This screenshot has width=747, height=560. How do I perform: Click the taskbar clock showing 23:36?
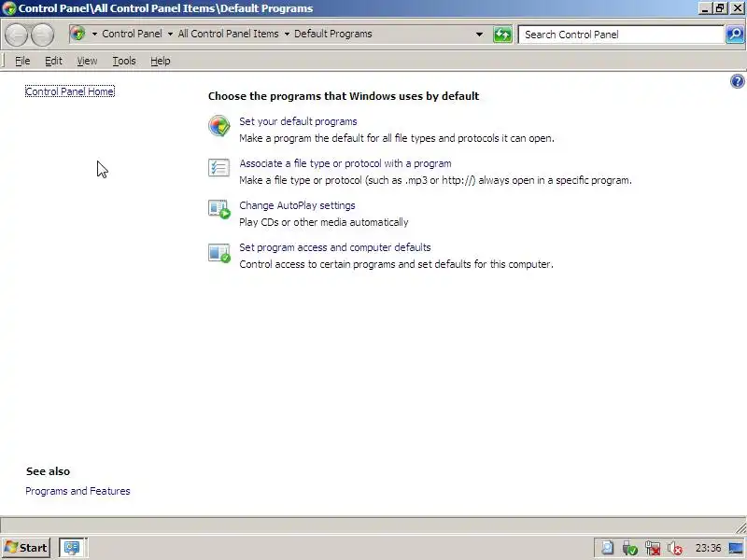point(708,548)
